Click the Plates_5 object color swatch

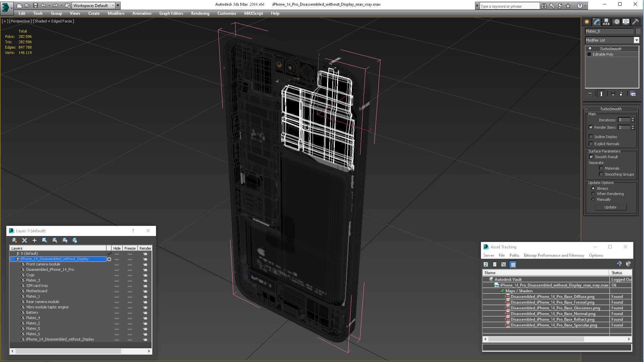pyautogui.click(x=638, y=31)
